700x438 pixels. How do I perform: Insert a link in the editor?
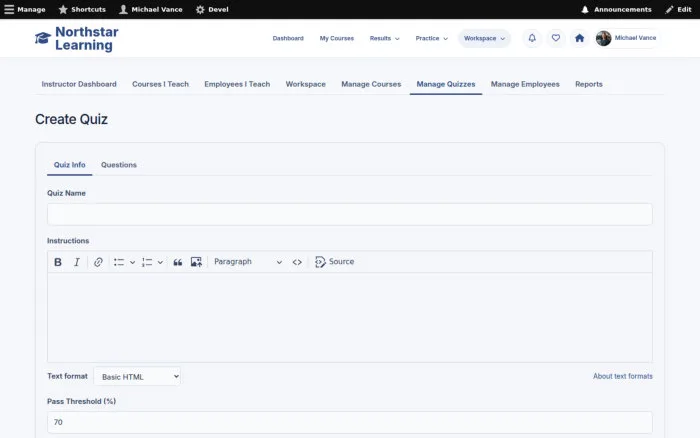(x=98, y=262)
